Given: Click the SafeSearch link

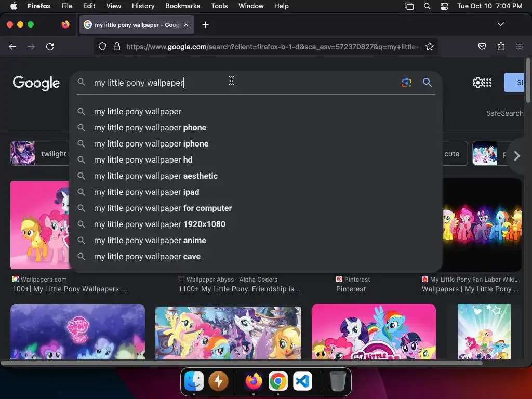Looking at the screenshot, I should [505, 113].
